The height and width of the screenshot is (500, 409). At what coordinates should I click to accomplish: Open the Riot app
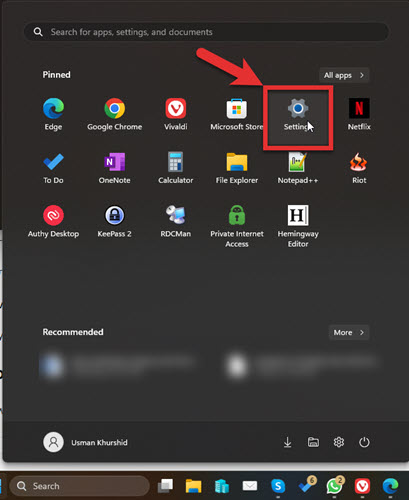coord(359,168)
